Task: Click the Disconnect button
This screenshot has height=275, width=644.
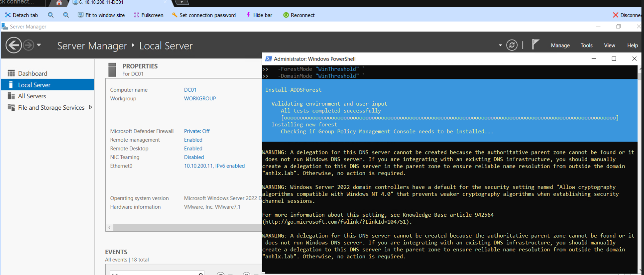Action: point(627,15)
